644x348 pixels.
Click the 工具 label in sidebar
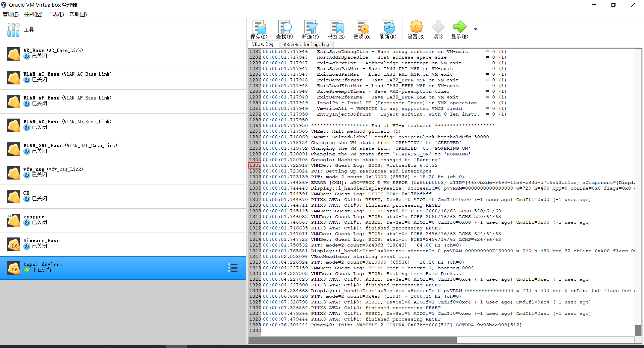[x=29, y=30]
